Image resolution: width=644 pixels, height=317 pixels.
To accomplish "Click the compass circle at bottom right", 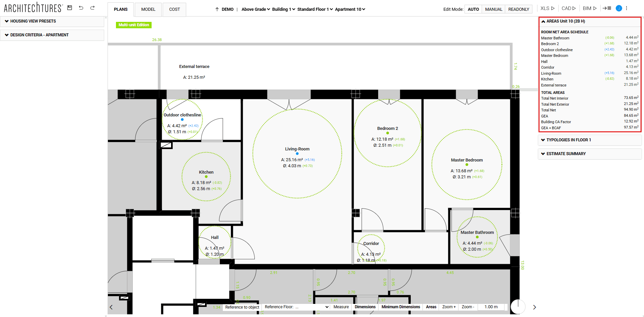I will pyautogui.click(x=518, y=307).
